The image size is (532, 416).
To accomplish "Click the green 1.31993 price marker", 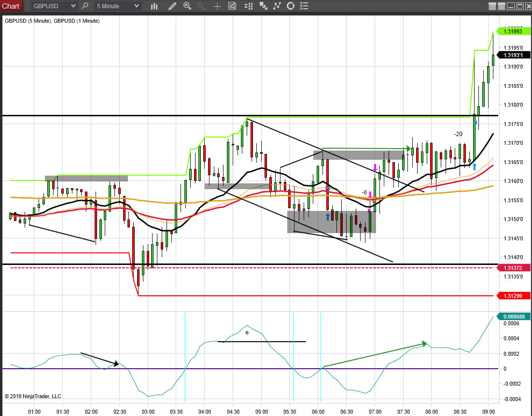I will (513, 31).
